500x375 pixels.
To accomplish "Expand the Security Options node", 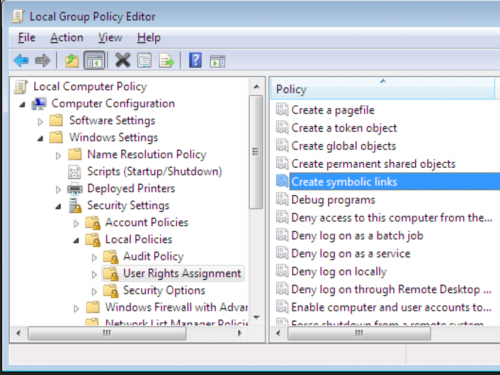I will [x=94, y=292].
